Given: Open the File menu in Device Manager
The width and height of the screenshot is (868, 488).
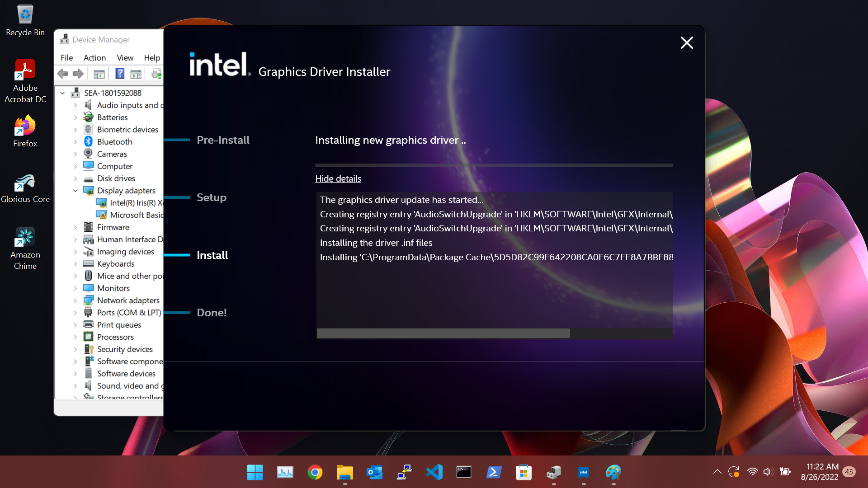Looking at the screenshot, I should 66,57.
